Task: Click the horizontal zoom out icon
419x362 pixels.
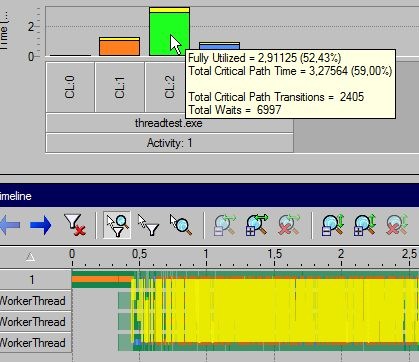Action: (225, 225)
